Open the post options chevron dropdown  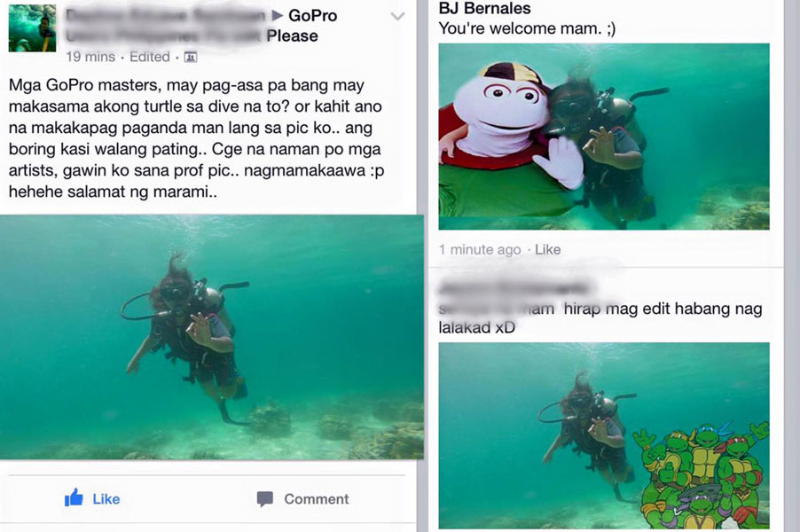tap(397, 16)
